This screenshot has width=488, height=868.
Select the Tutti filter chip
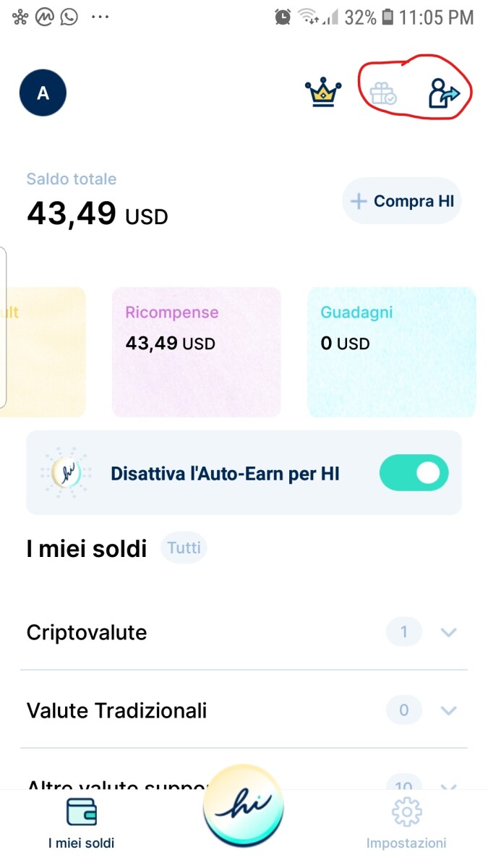point(184,548)
